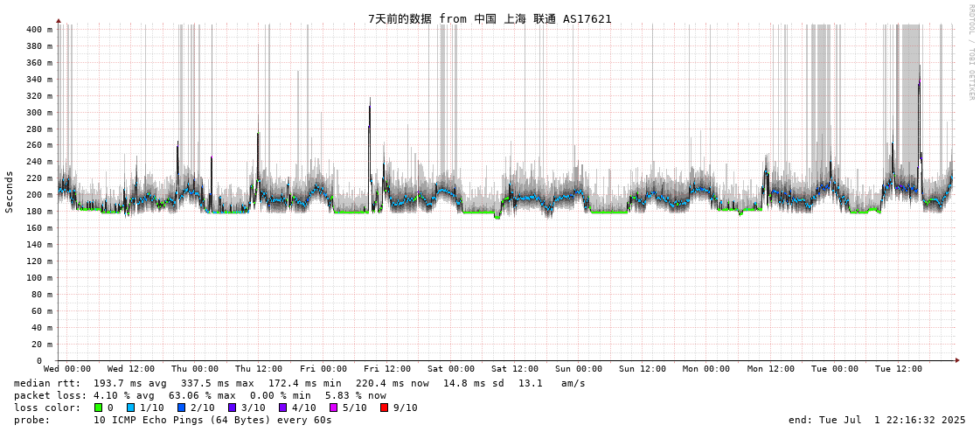
Task: Click the 'Tue 12:00' time axis label
Action: tap(899, 369)
